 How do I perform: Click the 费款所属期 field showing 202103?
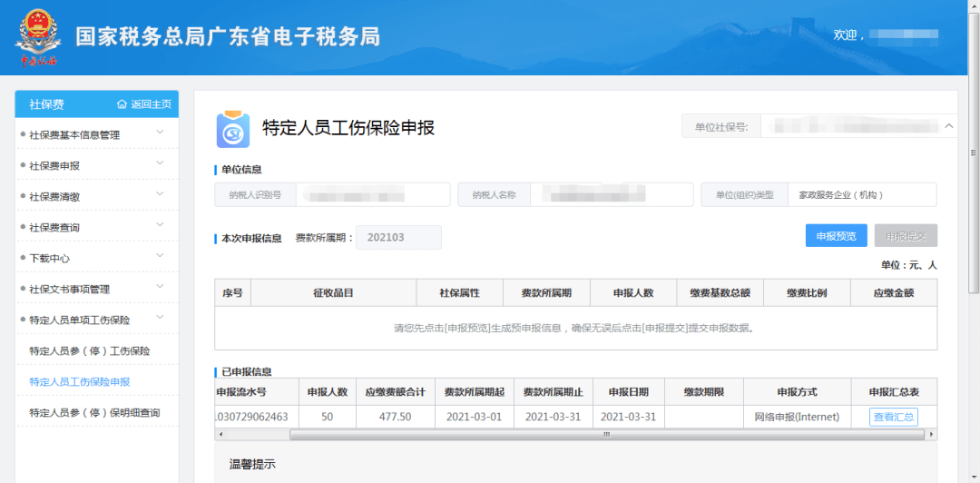click(398, 238)
